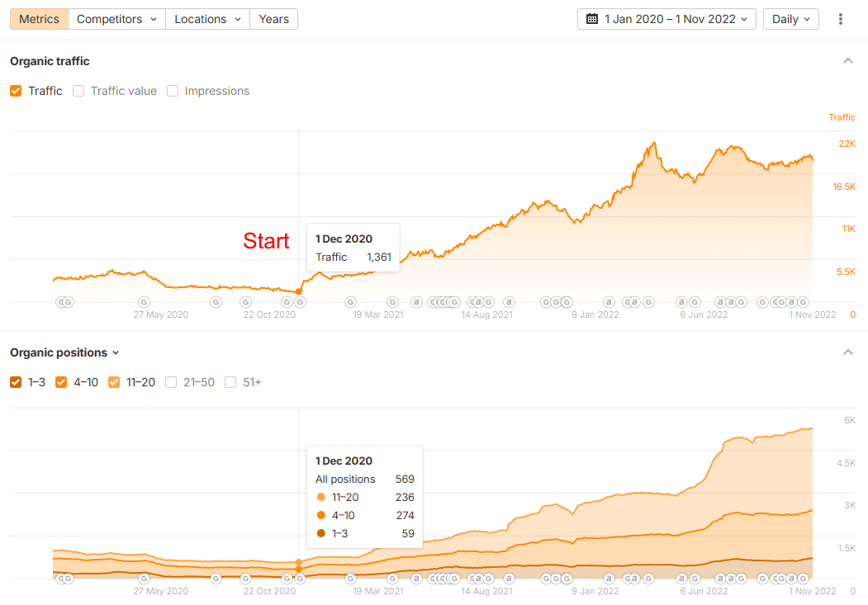Click the 6K positions axis value
The width and height of the screenshot is (868, 605).
[x=850, y=420]
